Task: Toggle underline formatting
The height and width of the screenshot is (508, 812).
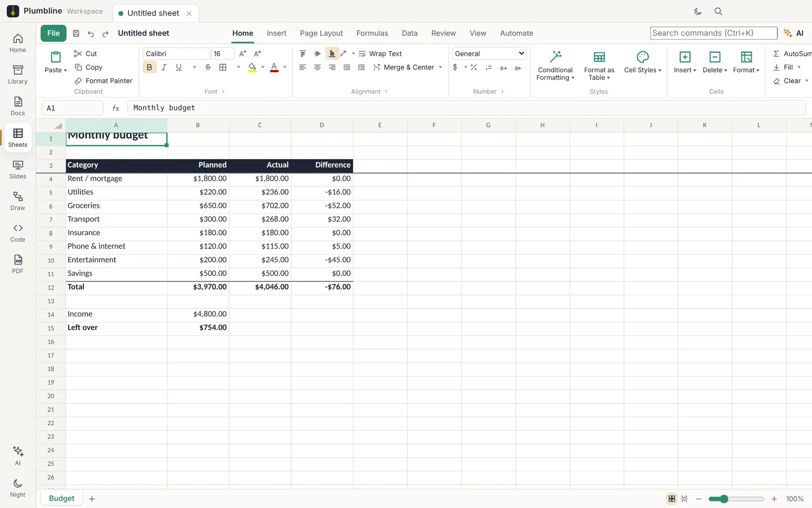Action: tap(179, 67)
